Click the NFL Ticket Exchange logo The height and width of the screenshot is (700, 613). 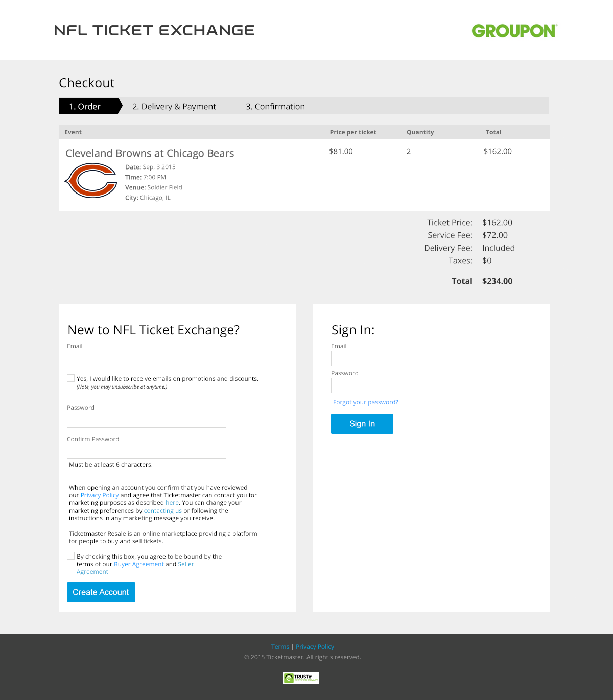[x=154, y=30]
